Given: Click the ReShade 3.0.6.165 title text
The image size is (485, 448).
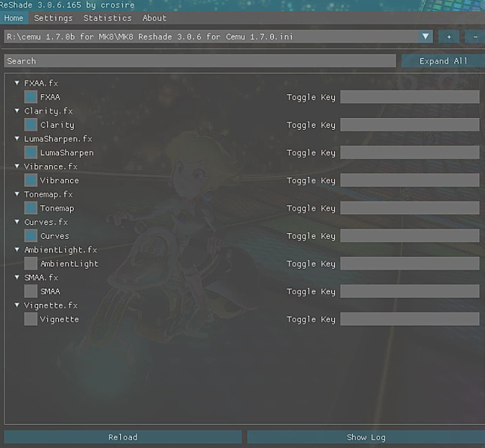Looking at the screenshot, I should [67, 5].
